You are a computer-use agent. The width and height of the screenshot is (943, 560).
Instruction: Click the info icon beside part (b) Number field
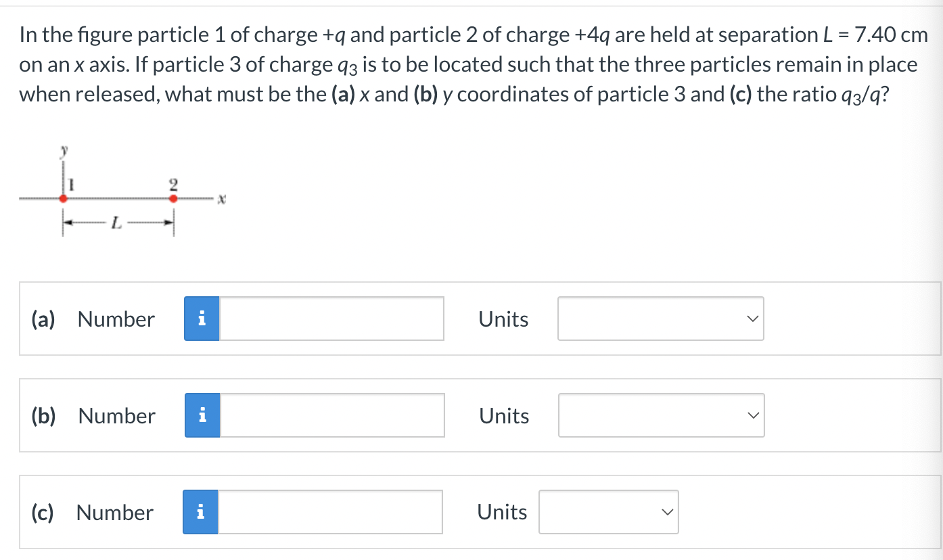[x=201, y=415]
